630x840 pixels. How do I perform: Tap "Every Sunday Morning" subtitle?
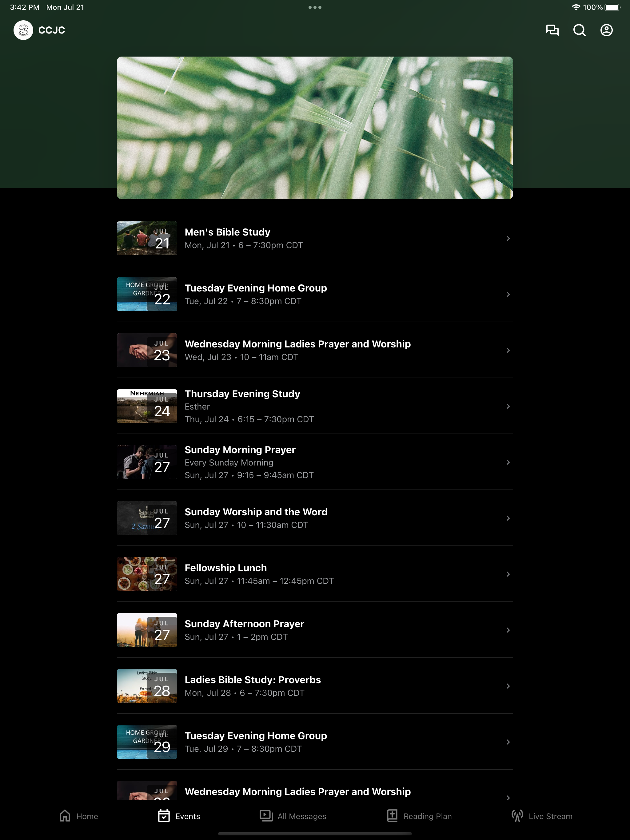229,462
